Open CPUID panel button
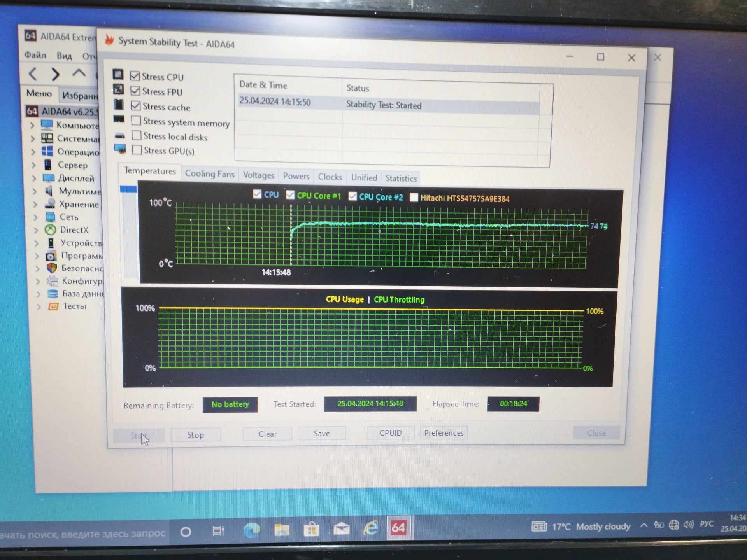The width and height of the screenshot is (747, 560). (x=391, y=433)
